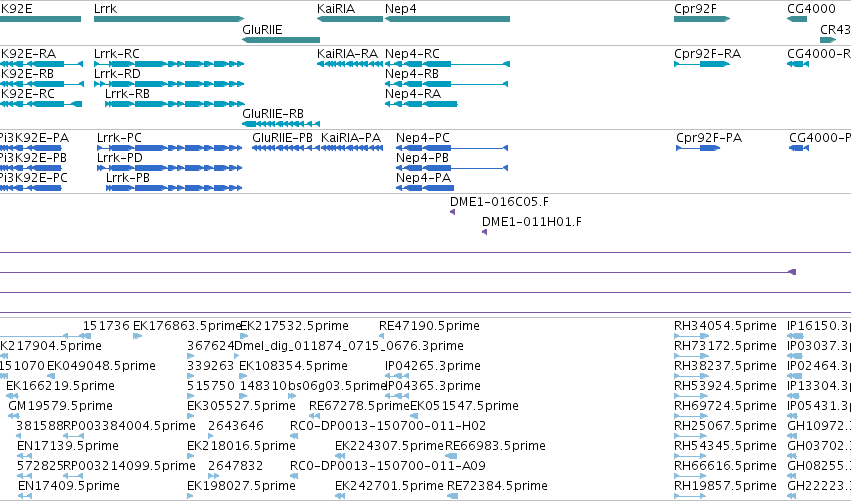The height and width of the screenshot is (501, 851).
Task: Select the Lrrk-PB protein feature
Action: (x=174, y=188)
